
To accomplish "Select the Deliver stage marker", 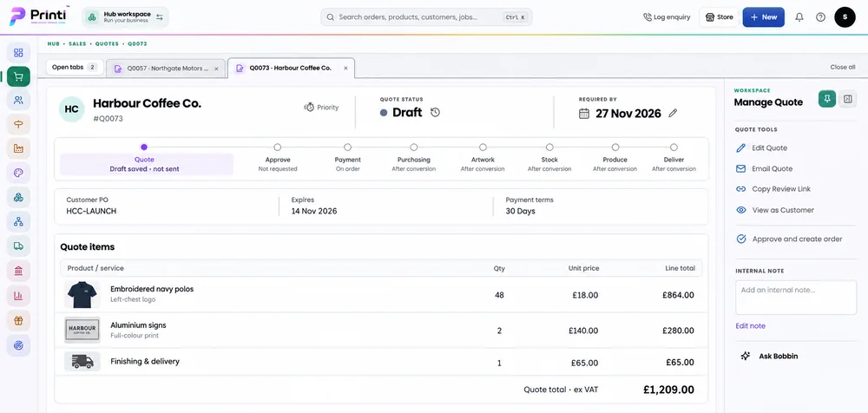I will tap(674, 147).
